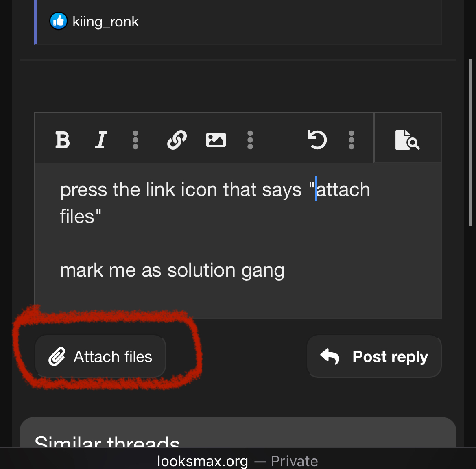Toggle italic text formatting
This screenshot has height=469, width=476.
click(x=101, y=140)
